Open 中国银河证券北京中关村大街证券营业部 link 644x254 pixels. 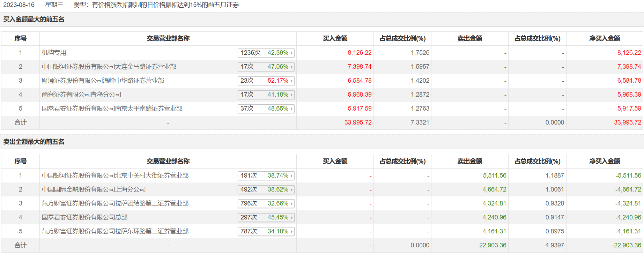click(115, 175)
